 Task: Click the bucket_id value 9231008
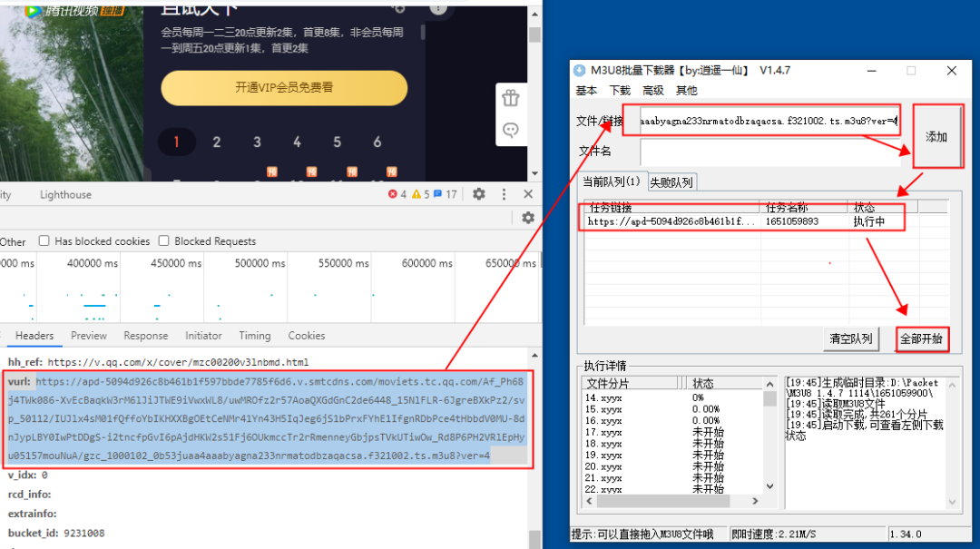click(x=83, y=534)
